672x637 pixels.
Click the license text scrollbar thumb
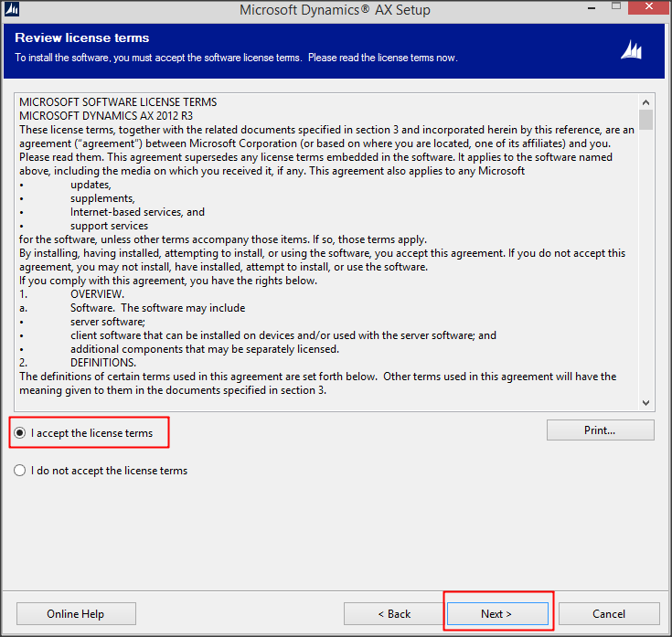[x=645, y=120]
